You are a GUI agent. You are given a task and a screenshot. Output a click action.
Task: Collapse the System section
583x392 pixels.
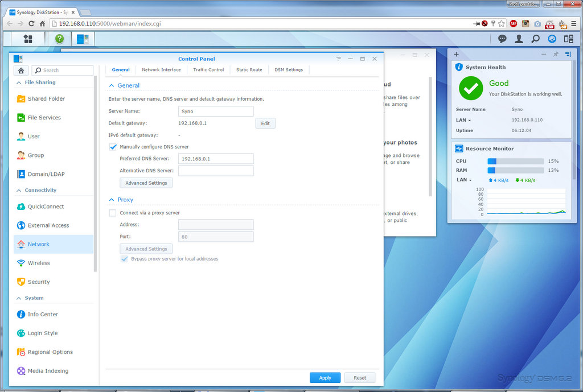pyautogui.click(x=19, y=298)
